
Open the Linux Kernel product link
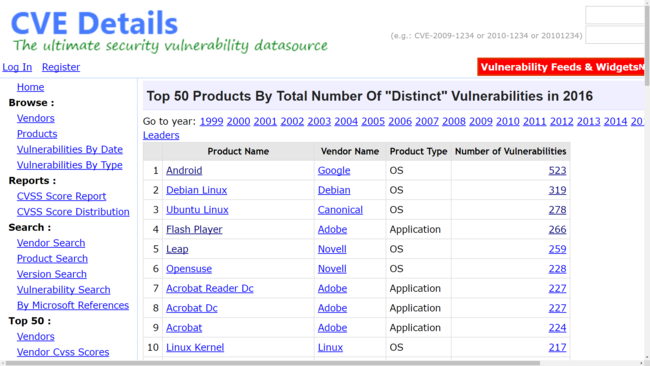pos(195,347)
